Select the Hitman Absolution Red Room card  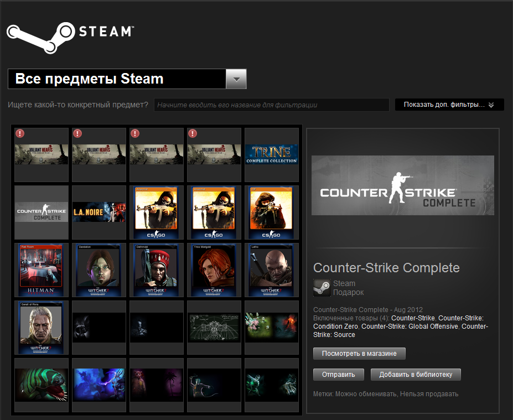pos(41,270)
